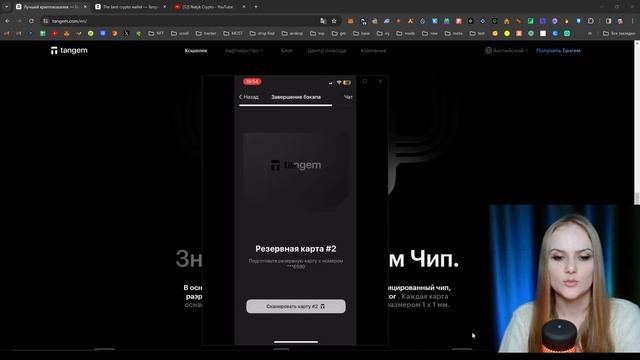
Task: Open the test bookmarks folder
Action: coord(477,33)
